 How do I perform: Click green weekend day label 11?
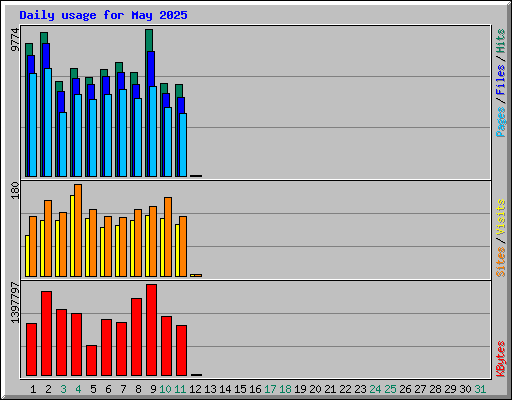(x=180, y=389)
